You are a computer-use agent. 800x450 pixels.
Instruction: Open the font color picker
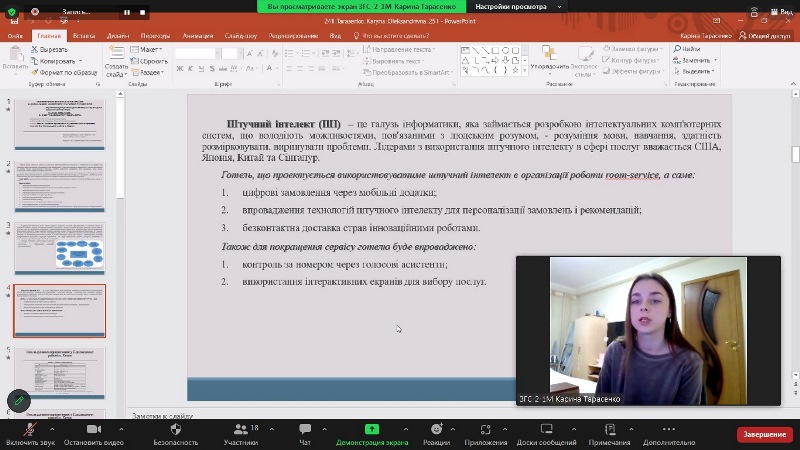pyautogui.click(x=271, y=68)
